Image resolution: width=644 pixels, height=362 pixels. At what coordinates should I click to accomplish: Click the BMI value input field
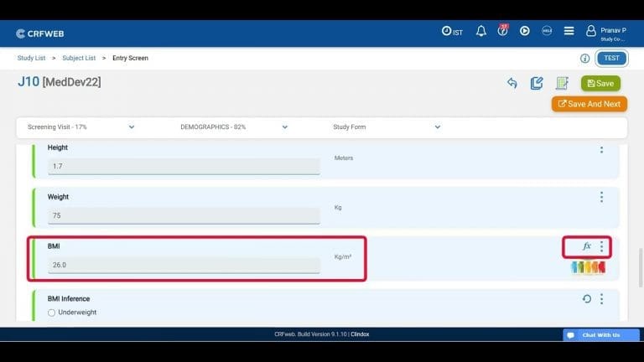click(183, 265)
